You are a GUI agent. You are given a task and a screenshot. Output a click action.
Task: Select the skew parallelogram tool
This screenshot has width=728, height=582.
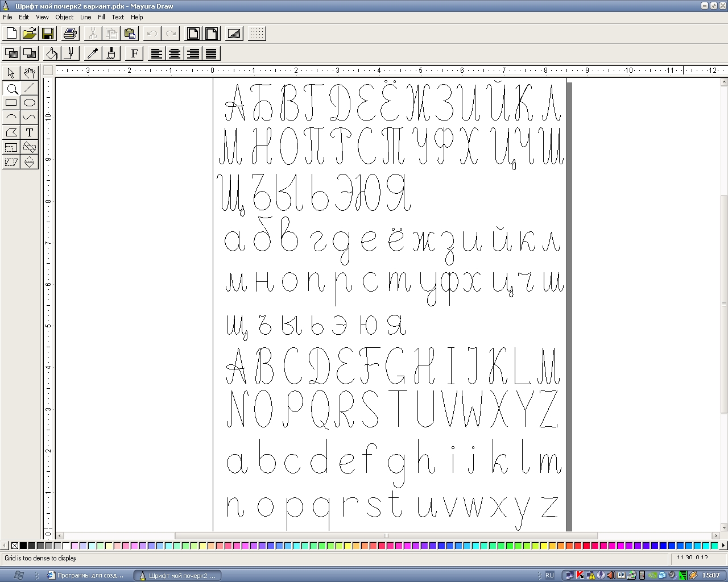click(11, 162)
